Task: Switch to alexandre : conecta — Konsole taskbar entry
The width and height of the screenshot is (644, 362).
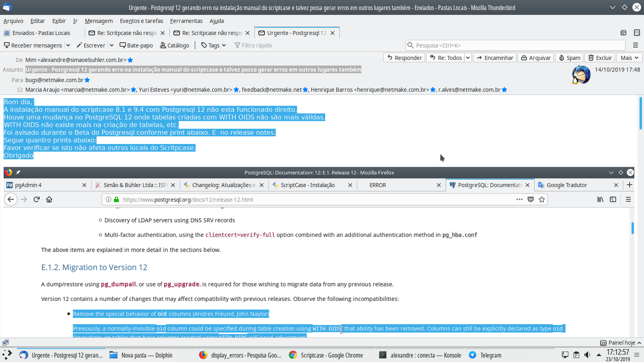Action: point(421,355)
